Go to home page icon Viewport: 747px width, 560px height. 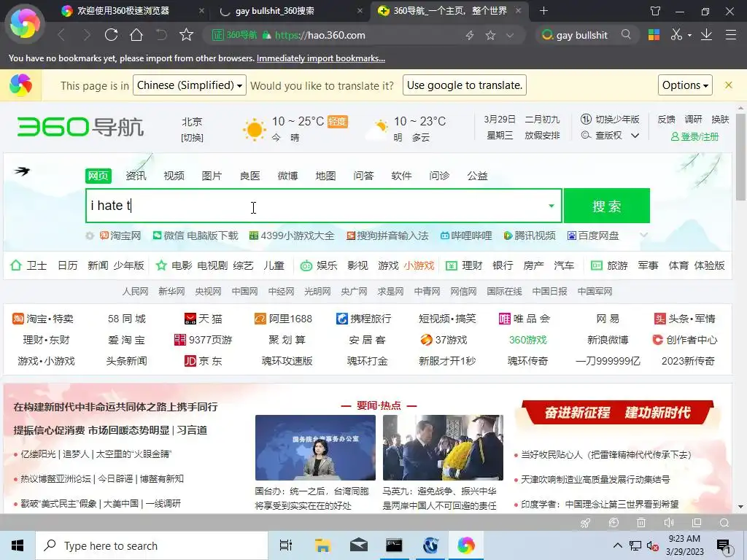click(x=136, y=35)
